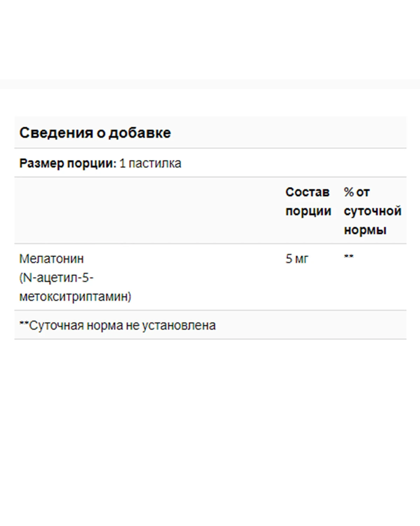Click the bold "нормы" header word
Image resolution: width=420 pixels, height=526 pixels.
point(365,230)
